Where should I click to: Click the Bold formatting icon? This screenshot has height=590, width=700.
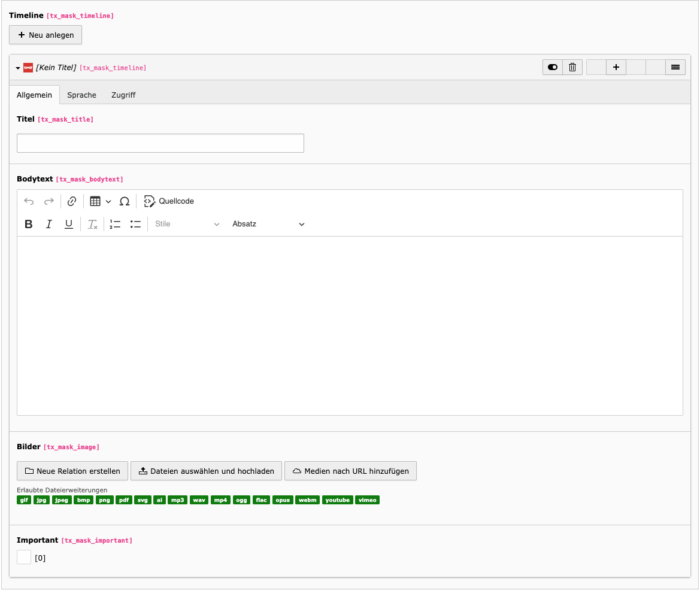(29, 224)
